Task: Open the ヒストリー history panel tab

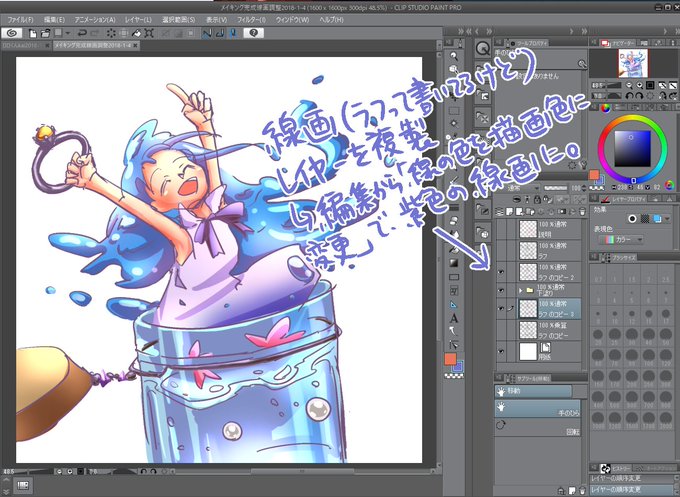Action: [615, 468]
